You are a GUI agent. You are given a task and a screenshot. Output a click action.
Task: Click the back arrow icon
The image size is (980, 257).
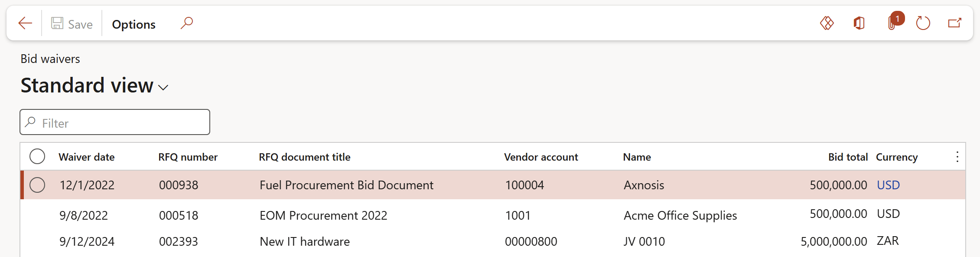coord(26,23)
